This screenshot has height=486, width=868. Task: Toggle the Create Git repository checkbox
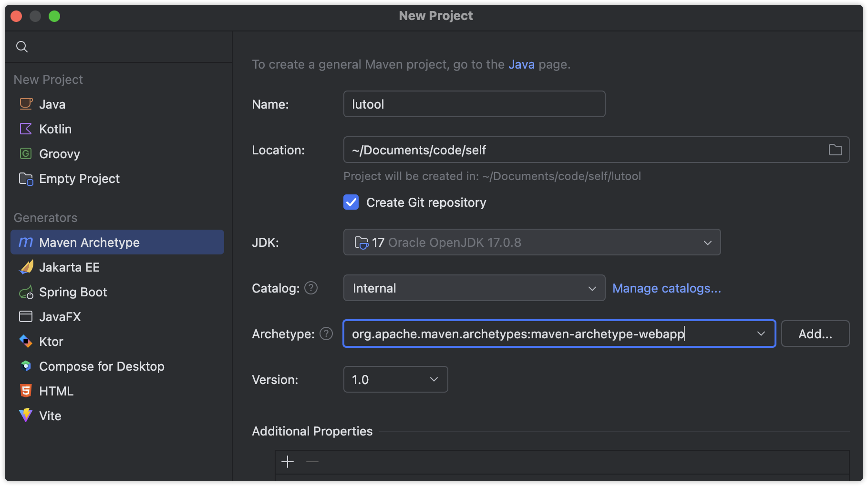(x=351, y=202)
